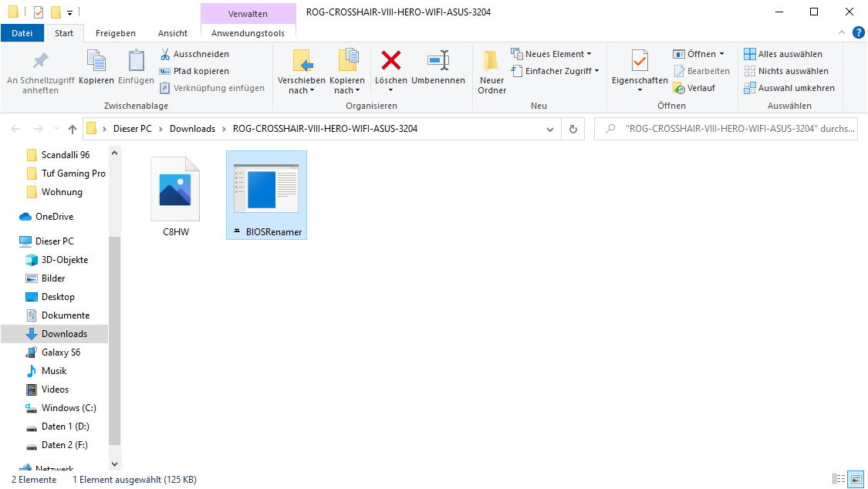The width and height of the screenshot is (868, 489).
Task: Switch to the Ansicht tab
Action: [173, 33]
